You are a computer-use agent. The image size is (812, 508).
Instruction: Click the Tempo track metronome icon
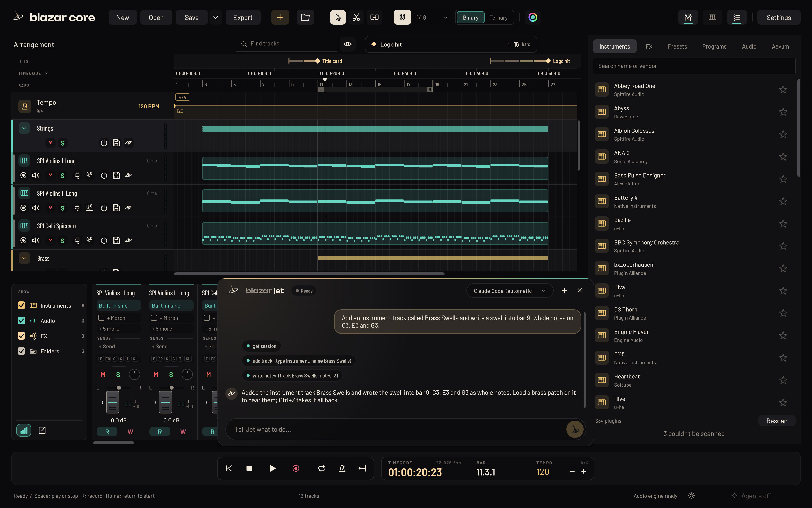(25, 106)
